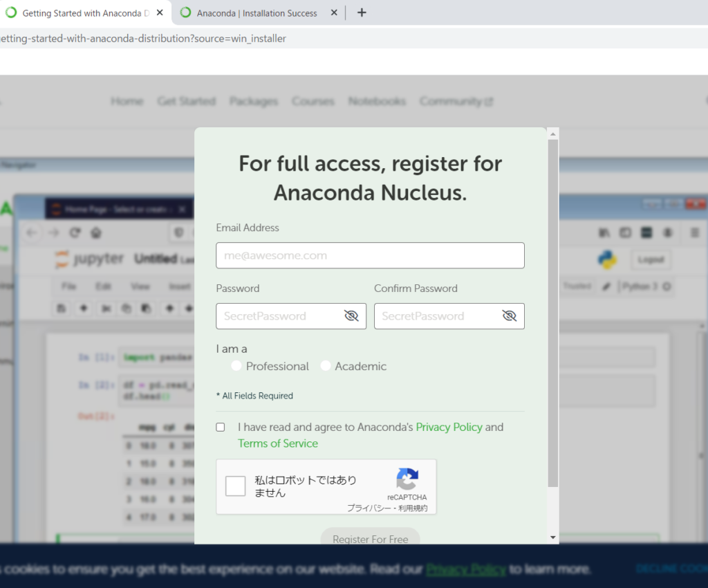Click the Email Address input field

(371, 256)
